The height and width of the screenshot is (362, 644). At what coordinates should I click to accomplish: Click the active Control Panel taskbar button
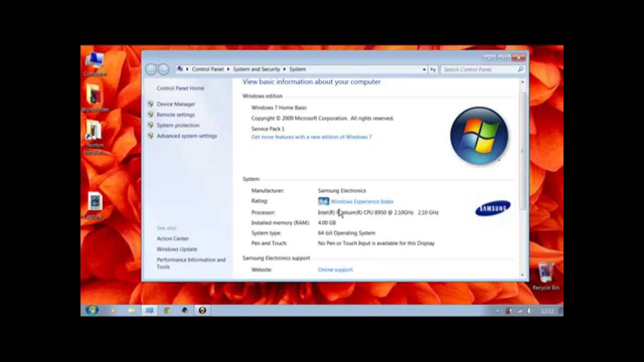(149, 311)
